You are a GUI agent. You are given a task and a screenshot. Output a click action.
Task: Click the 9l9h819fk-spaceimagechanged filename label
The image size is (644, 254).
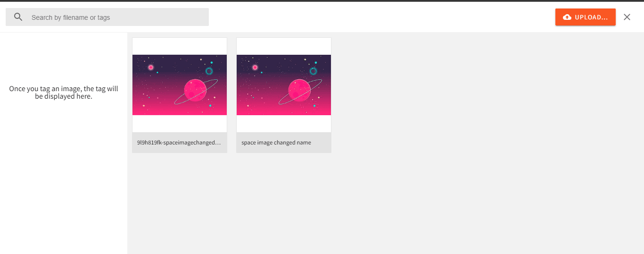(x=179, y=143)
